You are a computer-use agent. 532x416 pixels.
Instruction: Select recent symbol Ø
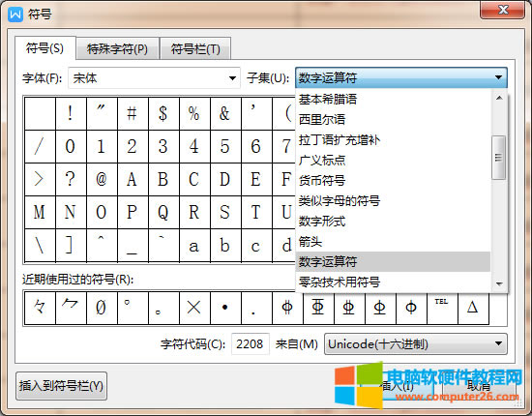pyautogui.click(x=102, y=308)
